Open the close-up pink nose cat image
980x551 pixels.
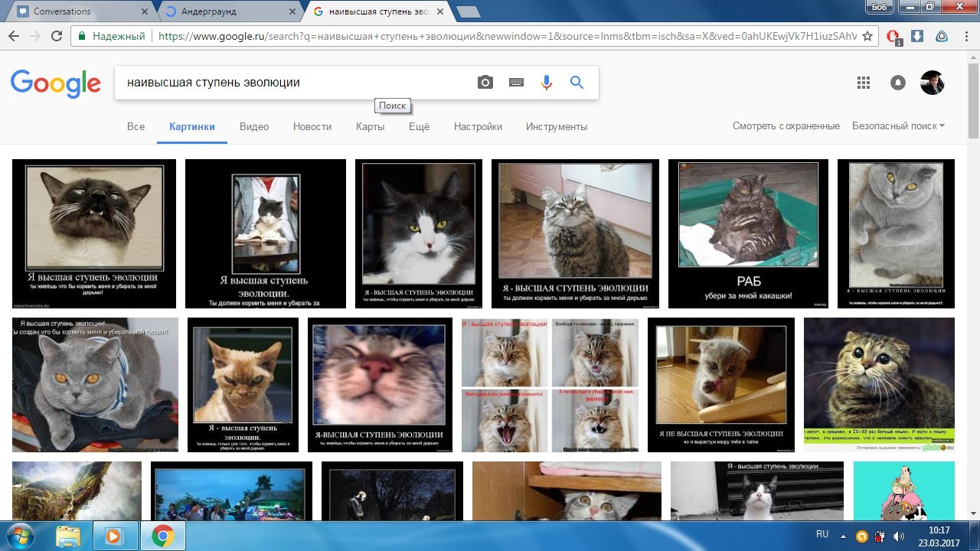[x=380, y=385]
